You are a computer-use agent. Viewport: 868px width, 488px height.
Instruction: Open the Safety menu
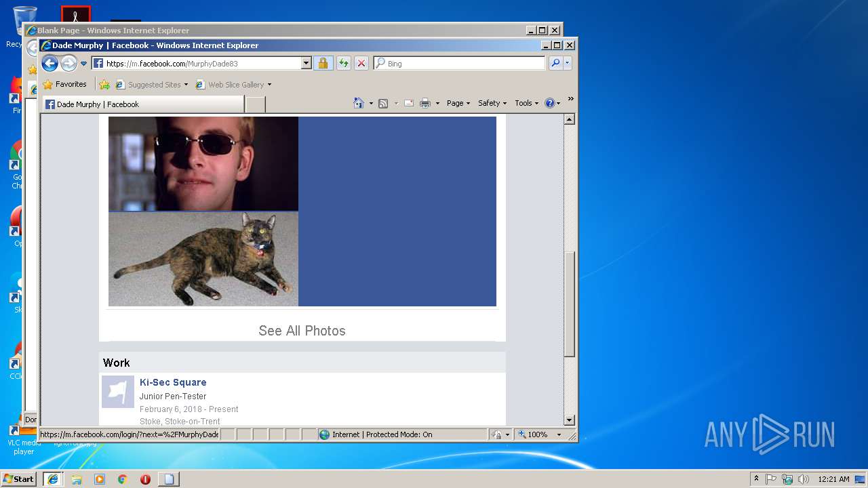click(492, 103)
